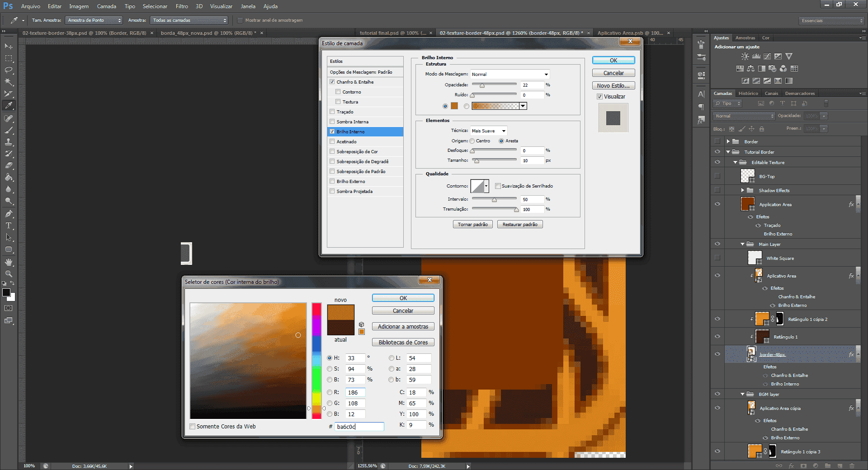This screenshot has width=868, height=470.
Task: Click the vertical hue spectrum bar
Action: click(316, 361)
